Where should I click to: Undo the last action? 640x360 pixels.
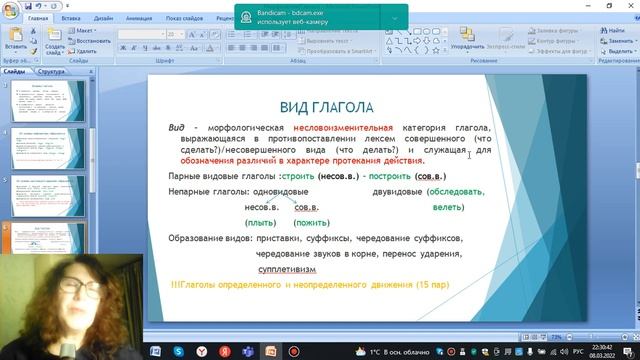(38, 6)
